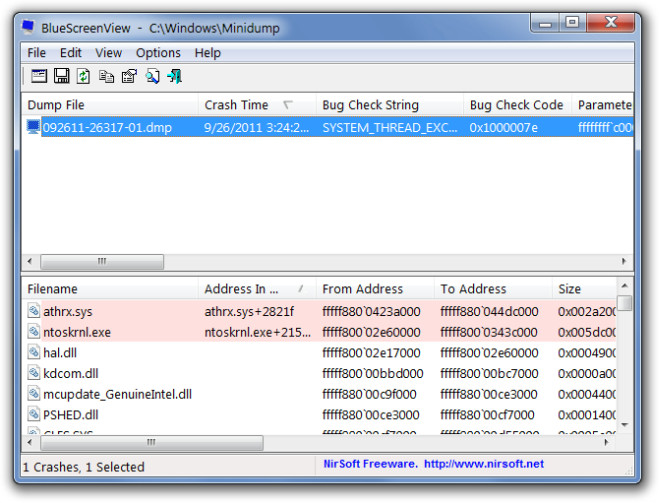Click the kdcom.dll file icon
Image resolution: width=660 pixels, height=503 pixels.
click(x=34, y=373)
